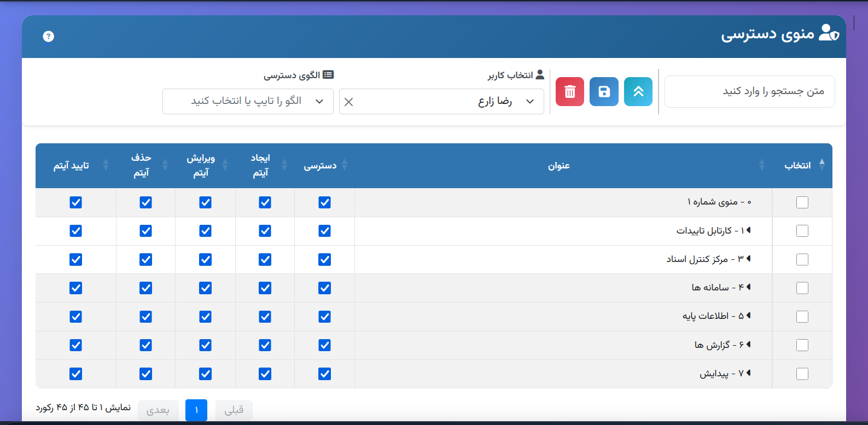868x425 pixels.
Task: Uncheck ویرایش آیتم for مرکز کنترل اسناد
Action: 205,259
